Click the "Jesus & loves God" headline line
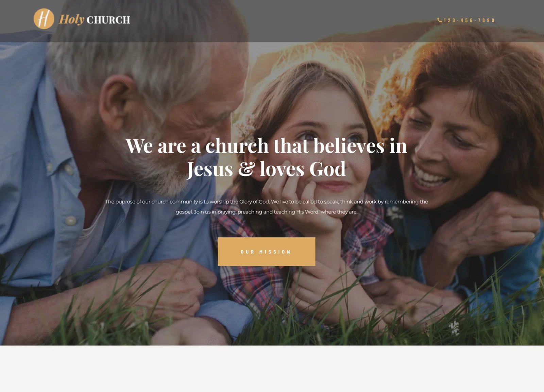 [x=266, y=169]
